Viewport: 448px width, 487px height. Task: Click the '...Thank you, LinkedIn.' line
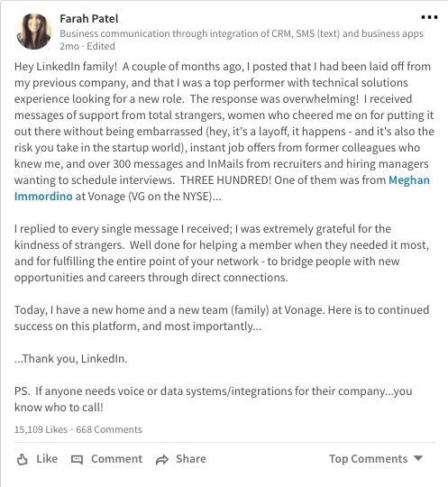point(71,359)
